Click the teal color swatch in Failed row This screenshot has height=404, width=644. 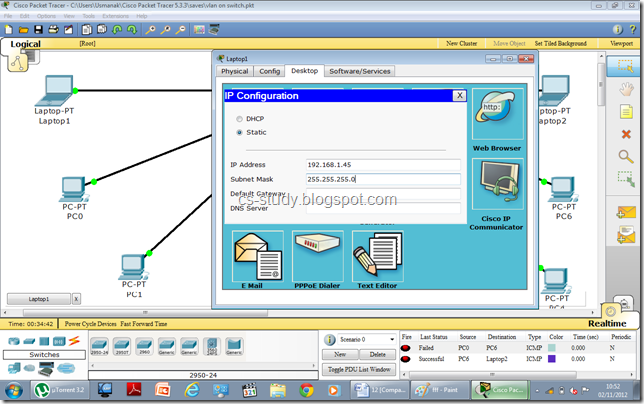tap(552, 348)
